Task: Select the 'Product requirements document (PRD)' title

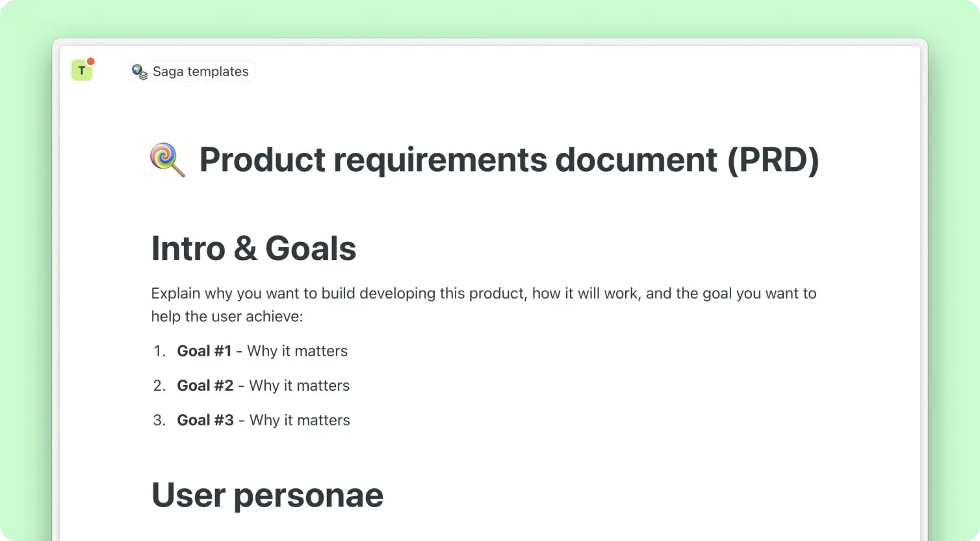Action: (x=509, y=160)
